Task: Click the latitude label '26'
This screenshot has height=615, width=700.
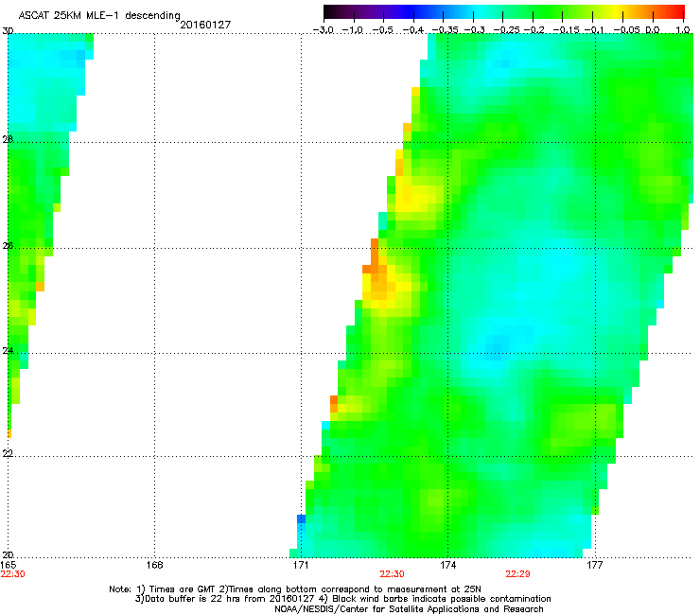Action: (8, 246)
